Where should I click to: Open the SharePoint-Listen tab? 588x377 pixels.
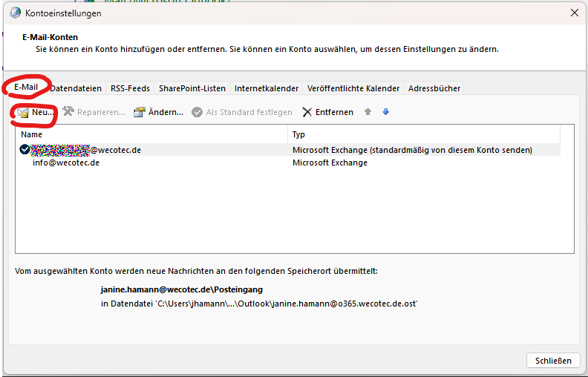click(192, 88)
